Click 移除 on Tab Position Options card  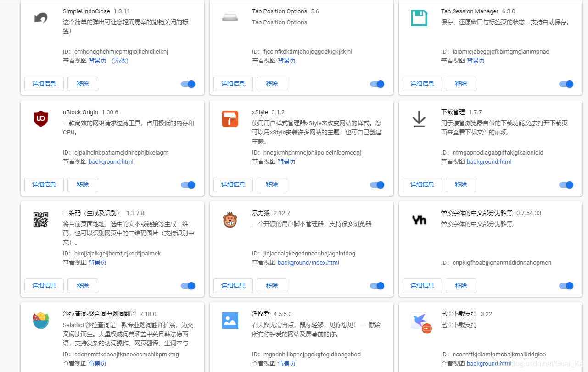coord(272,84)
